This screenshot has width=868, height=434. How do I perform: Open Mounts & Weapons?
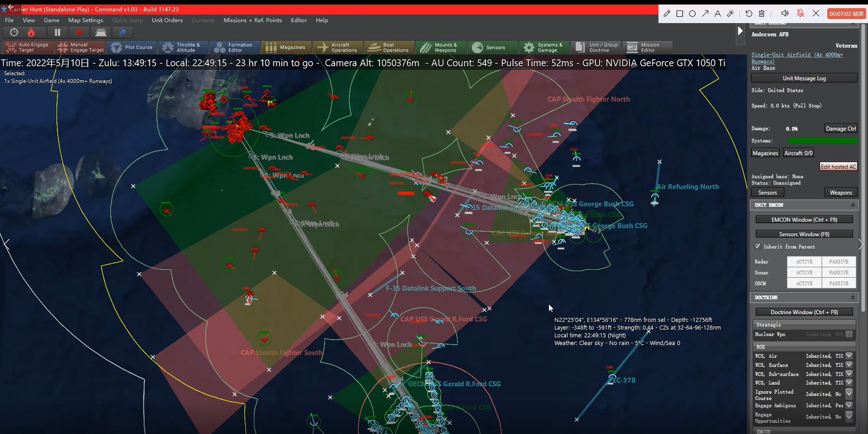coord(442,47)
